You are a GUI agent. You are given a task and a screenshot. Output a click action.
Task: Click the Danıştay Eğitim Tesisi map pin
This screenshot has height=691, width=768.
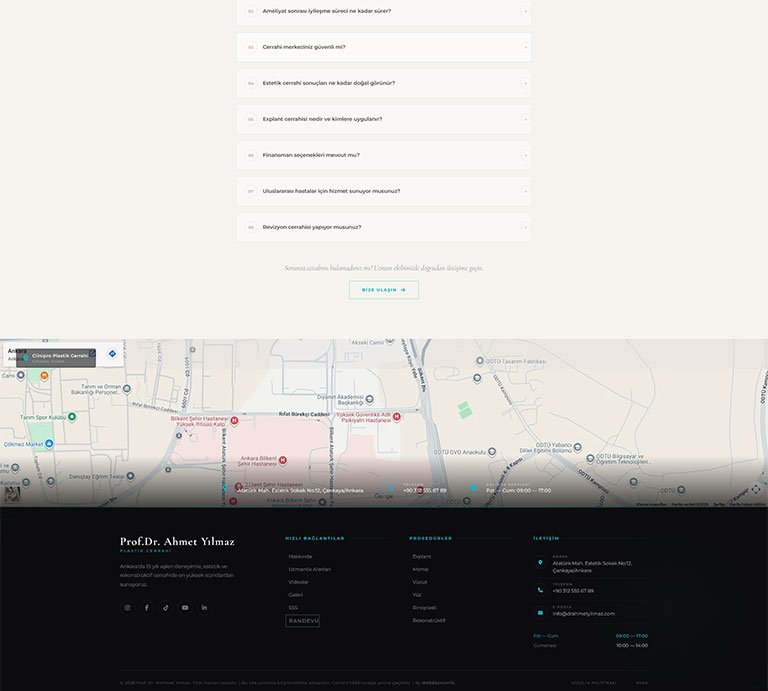coord(130,476)
